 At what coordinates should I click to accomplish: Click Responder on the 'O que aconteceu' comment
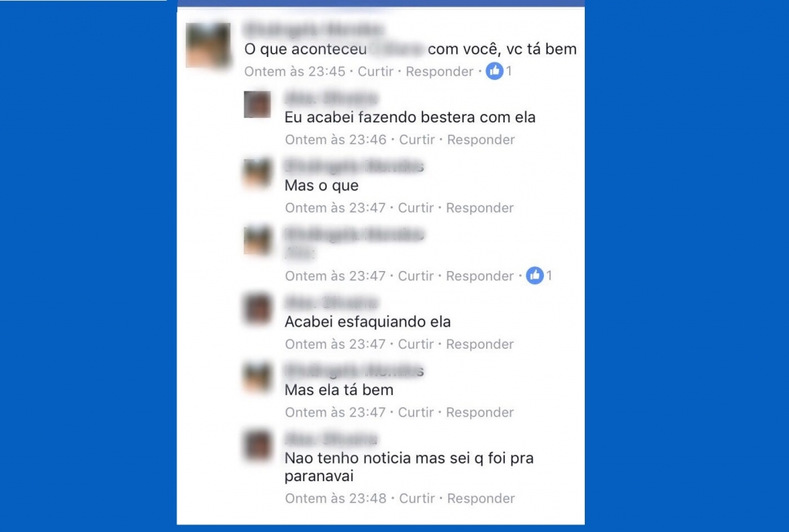[x=439, y=72]
